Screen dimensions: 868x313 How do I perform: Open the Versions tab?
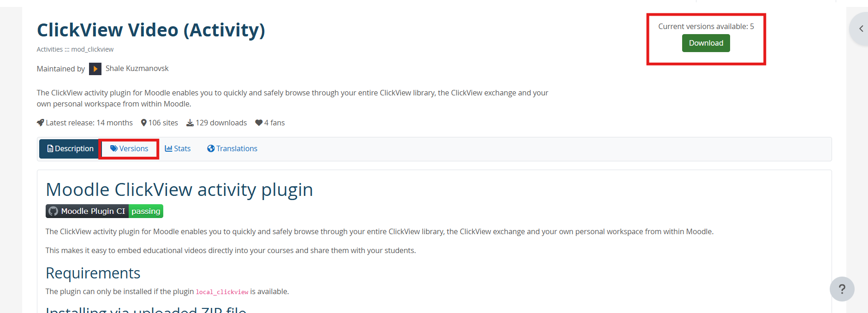(129, 149)
